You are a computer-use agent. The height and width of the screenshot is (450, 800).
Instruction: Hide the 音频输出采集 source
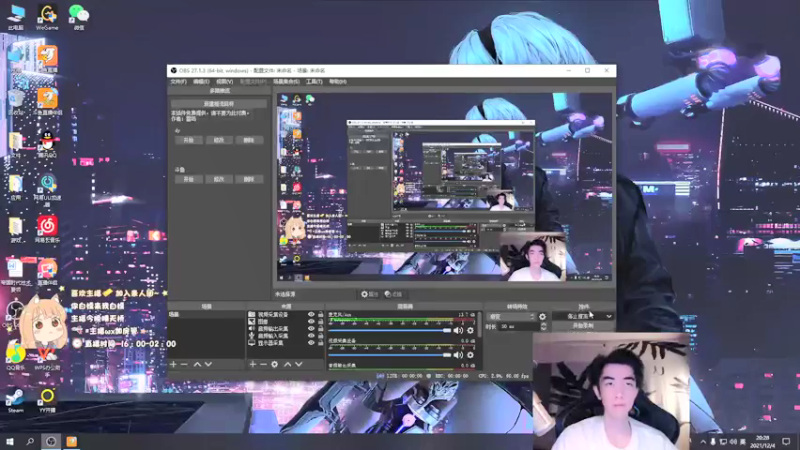[x=311, y=329]
